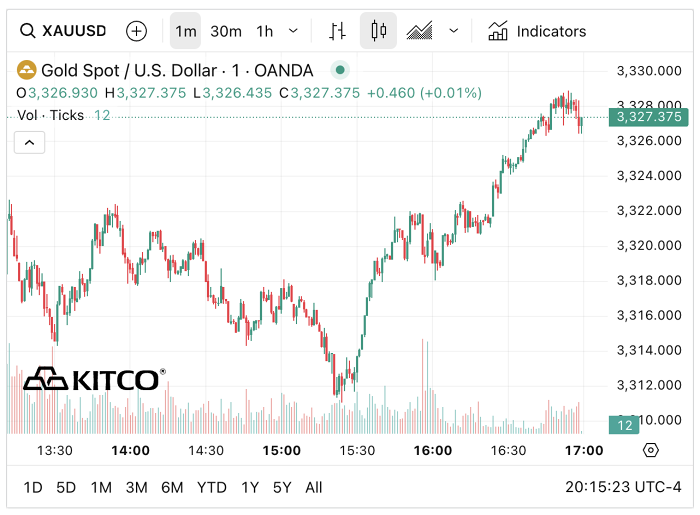Image resolution: width=700 pixels, height=515 pixels.
Task: Select the 6M date range
Action: point(172,487)
